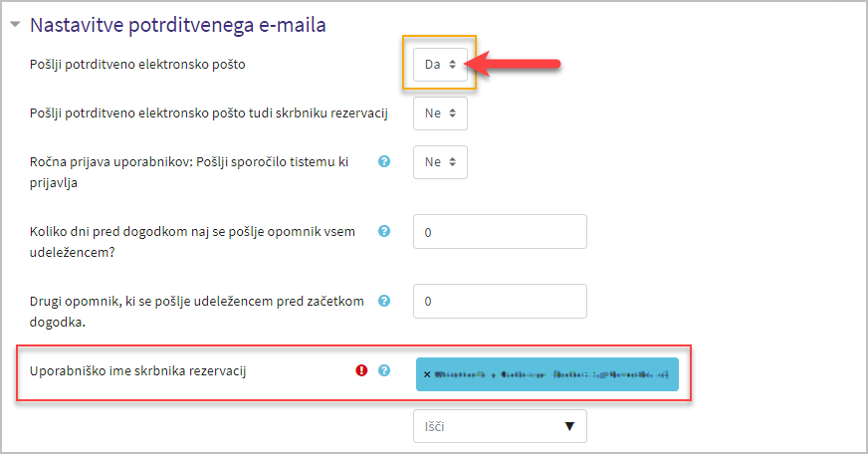
Task: Click the red required-field exclamation icon
Action: (361, 370)
